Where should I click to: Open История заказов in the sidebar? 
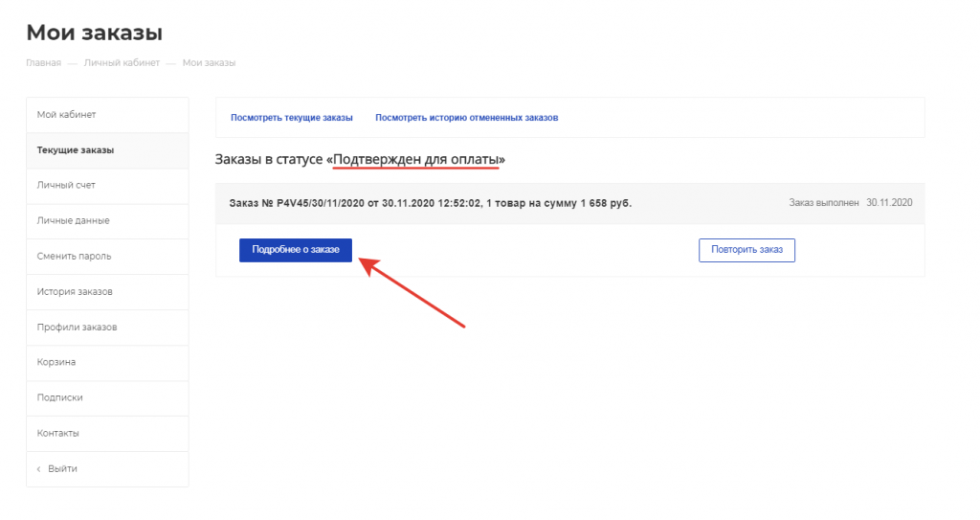coord(107,291)
